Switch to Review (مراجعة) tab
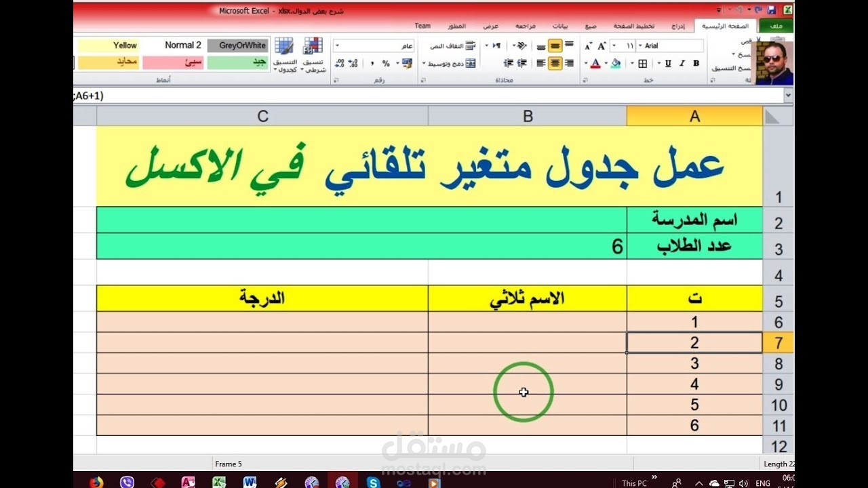The height and width of the screenshot is (488, 868). pyautogui.click(x=525, y=26)
